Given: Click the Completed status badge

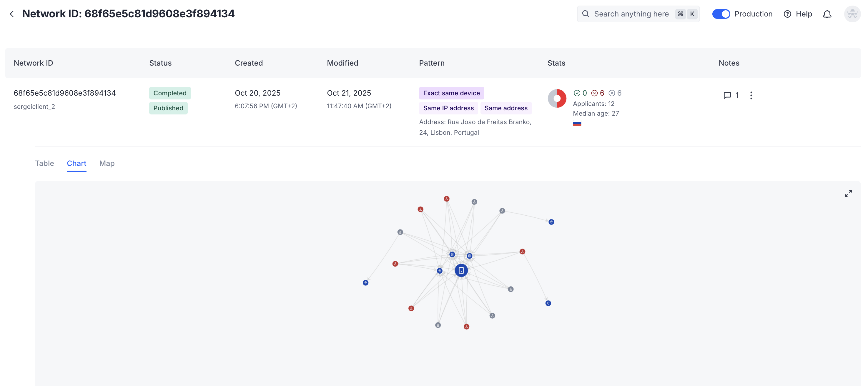Looking at the screenshot, I should click(x=170, y=93).
